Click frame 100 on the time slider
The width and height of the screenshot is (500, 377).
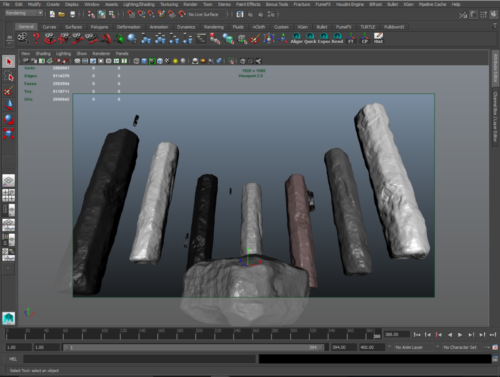102,334
